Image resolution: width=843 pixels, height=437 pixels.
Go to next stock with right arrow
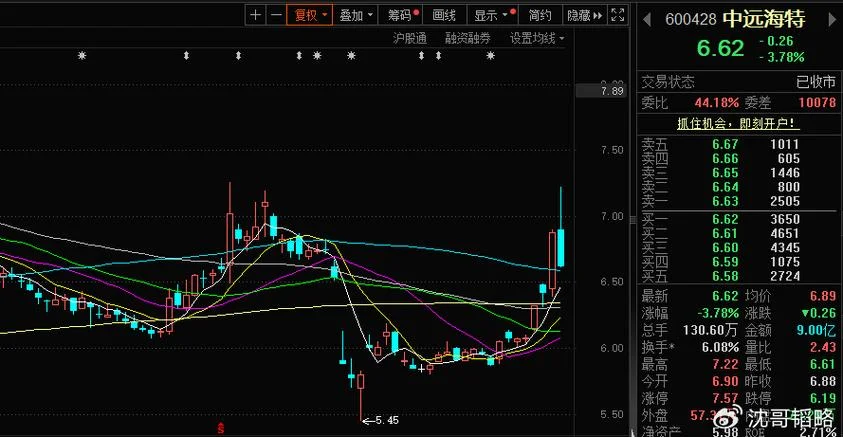pyautogui.click(x=832, y=20)
